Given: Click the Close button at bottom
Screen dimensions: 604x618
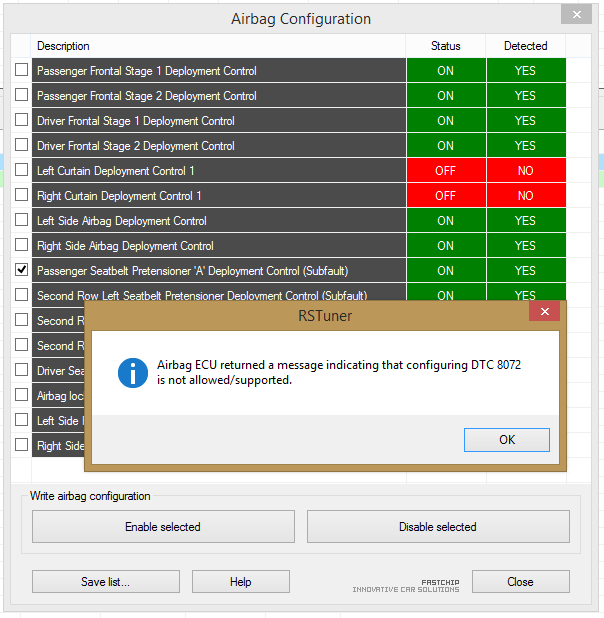Looking at the screenshot, I should pos(520,582).
